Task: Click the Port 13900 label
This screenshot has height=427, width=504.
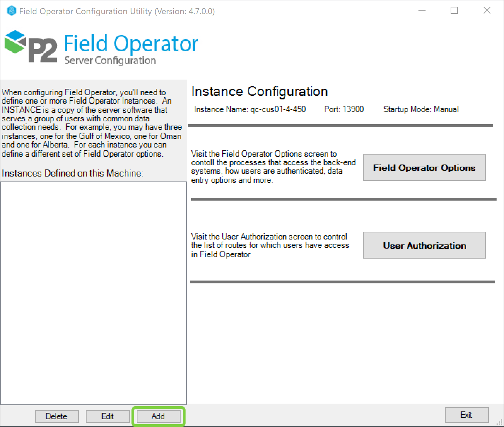Action: point(344,109)
